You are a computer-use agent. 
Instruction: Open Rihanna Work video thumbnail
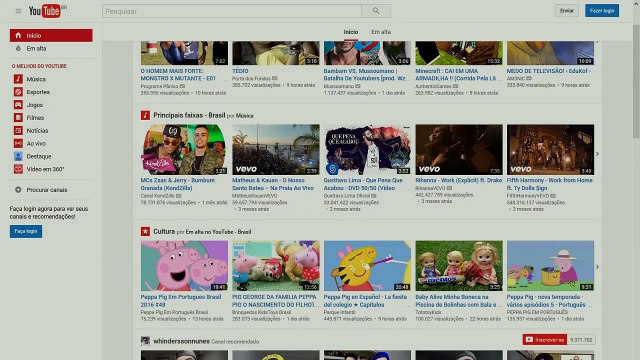(x=459, y=150)
